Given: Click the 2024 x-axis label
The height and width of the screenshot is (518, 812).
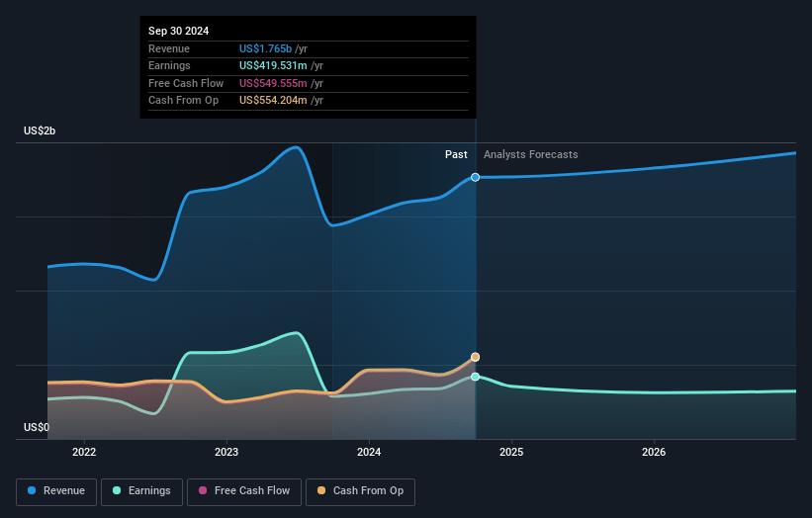Looking at the screenshot, I should tap(369, 452).
